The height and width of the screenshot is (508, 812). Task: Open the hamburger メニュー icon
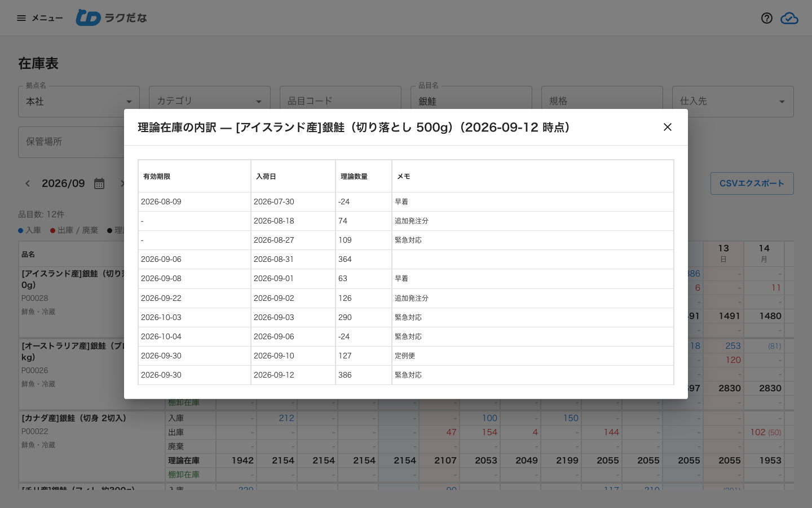tap(21, 18)
